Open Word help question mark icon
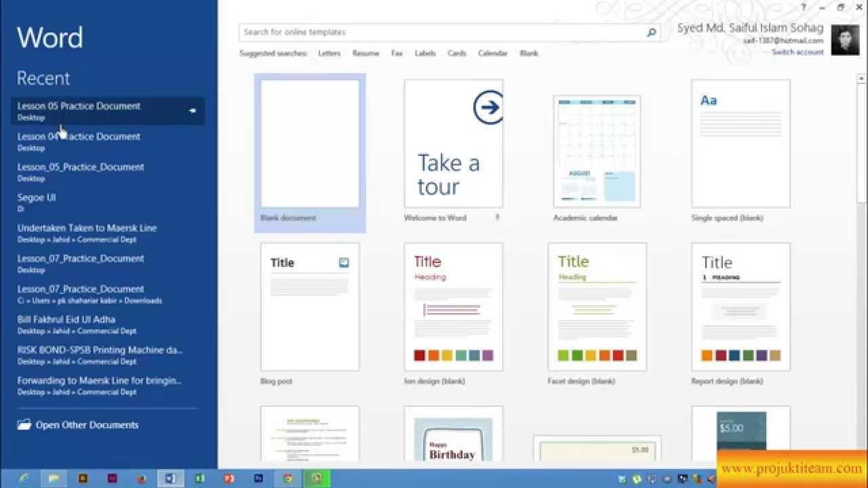This screenshot has width=868, height=488. coord(804,7)
